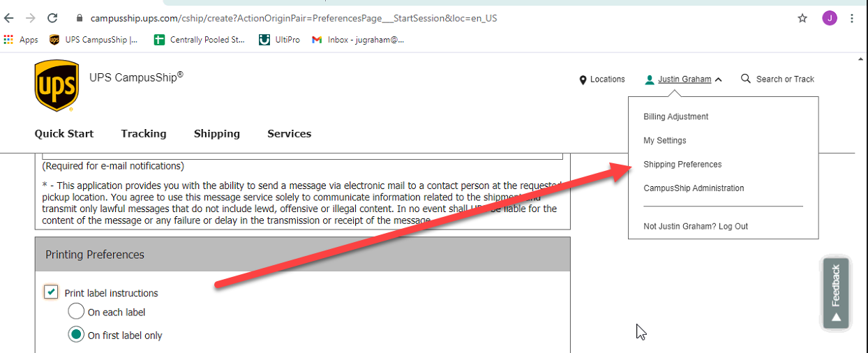Reload the page with the refresh icon
Viewport: 868px width, 353px height.
tap(52, 18)
